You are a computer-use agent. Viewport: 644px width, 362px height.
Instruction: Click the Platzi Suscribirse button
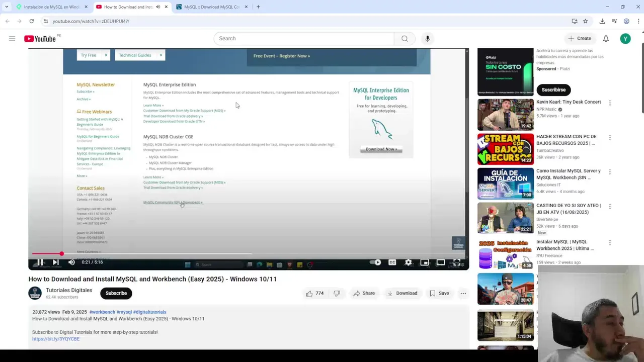coord(553,89)
